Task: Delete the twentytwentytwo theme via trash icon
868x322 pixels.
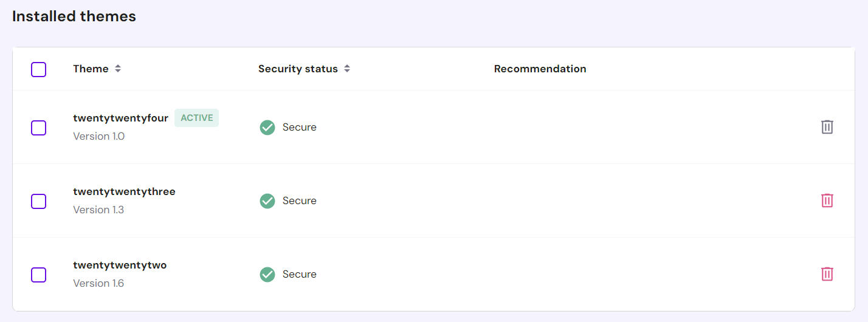Action: (827, 274)
